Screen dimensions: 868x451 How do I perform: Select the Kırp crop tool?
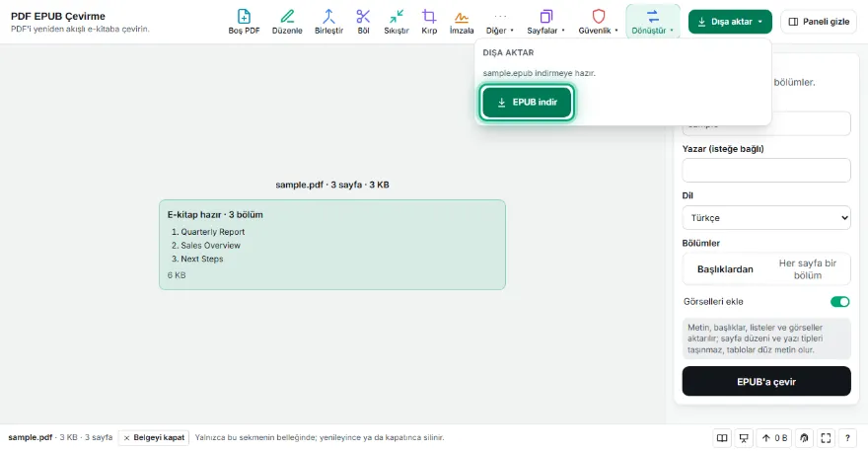(x=429, y=22)
